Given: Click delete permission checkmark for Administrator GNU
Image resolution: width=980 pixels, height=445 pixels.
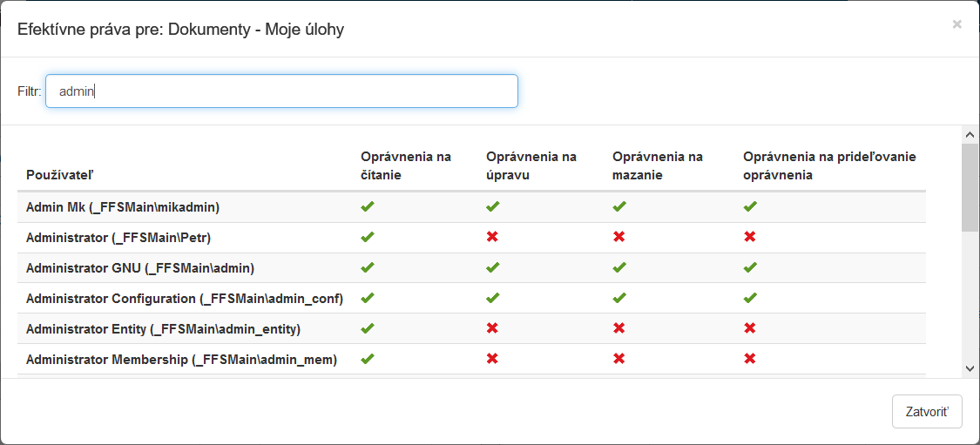Looking at the screenshot, I should pyautogui.click(x=618, y=267).
